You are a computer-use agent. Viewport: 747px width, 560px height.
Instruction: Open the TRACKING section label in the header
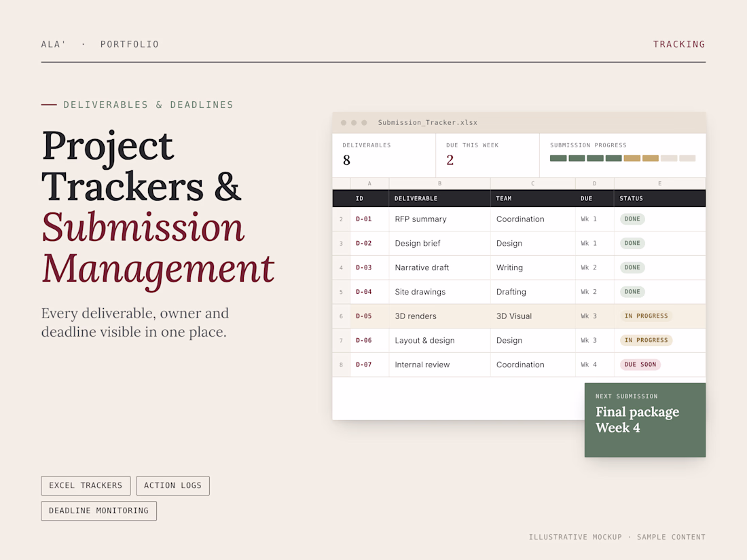pos(679,44)
